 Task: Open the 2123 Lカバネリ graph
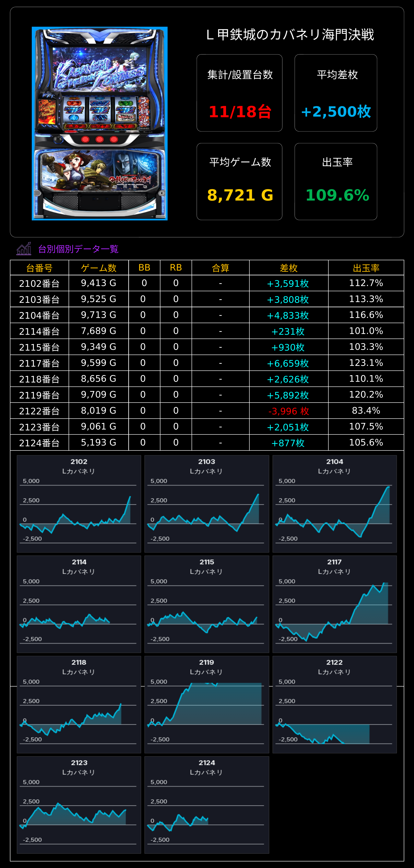(x=79, y=805)
